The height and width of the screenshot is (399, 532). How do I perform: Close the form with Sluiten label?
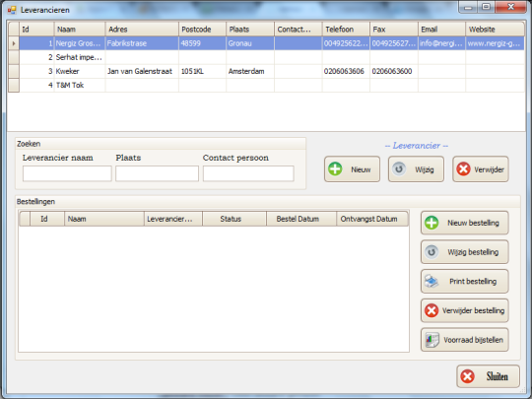click(498, 376)
